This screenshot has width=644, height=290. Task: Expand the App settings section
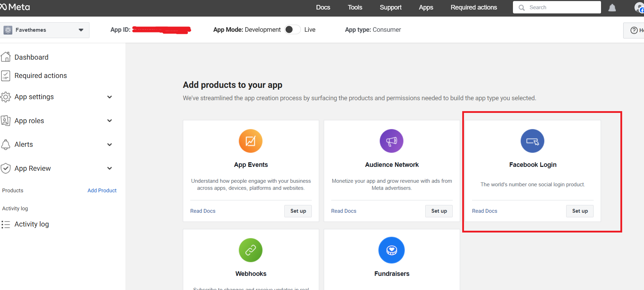109,97
